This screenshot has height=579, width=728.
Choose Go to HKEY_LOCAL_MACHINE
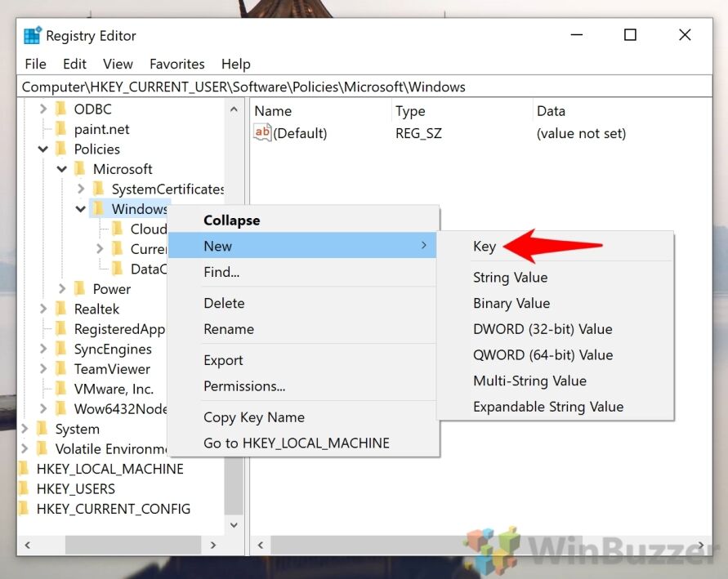304,443
